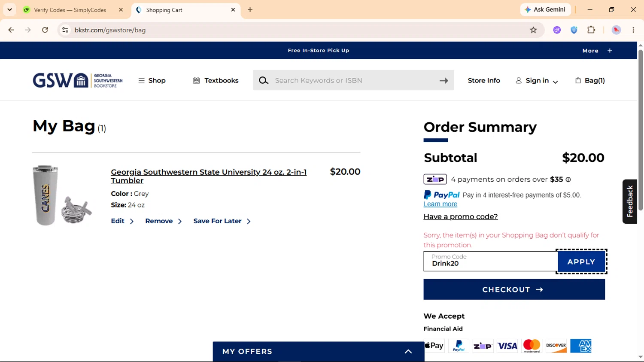
Task: Expand the More banner with plus icon
Action: (597, 51)
